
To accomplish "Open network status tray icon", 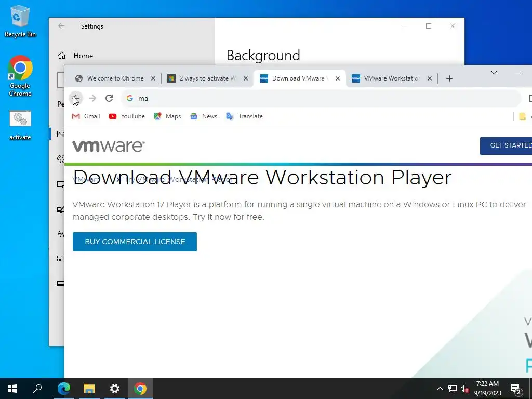I will point(453,389).
